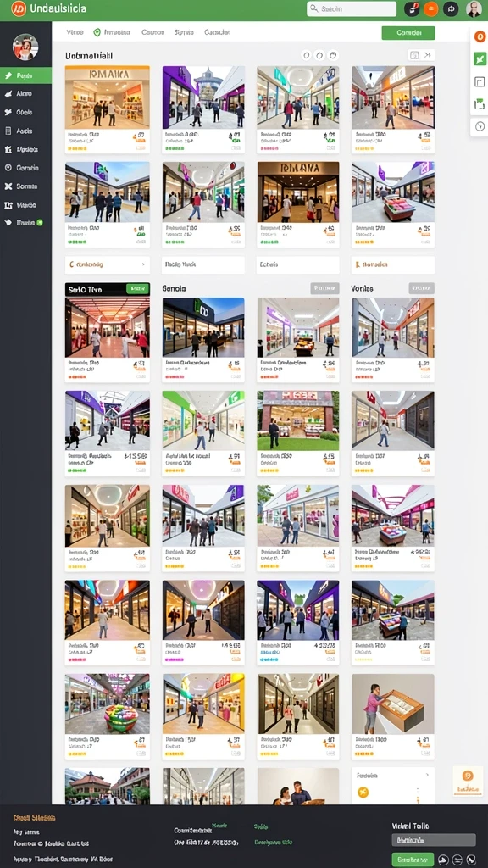Click the dark refresh icon in the top bar

451,8
